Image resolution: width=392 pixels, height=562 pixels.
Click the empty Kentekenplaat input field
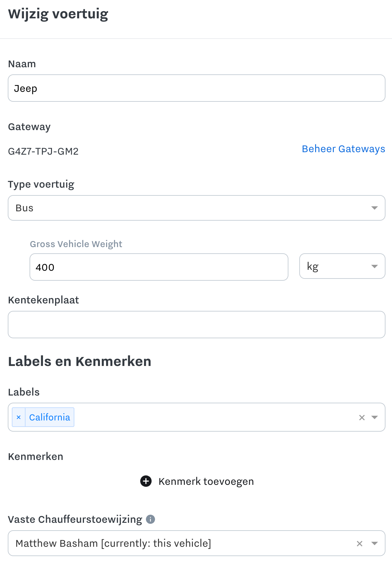[x=197, y=325]
